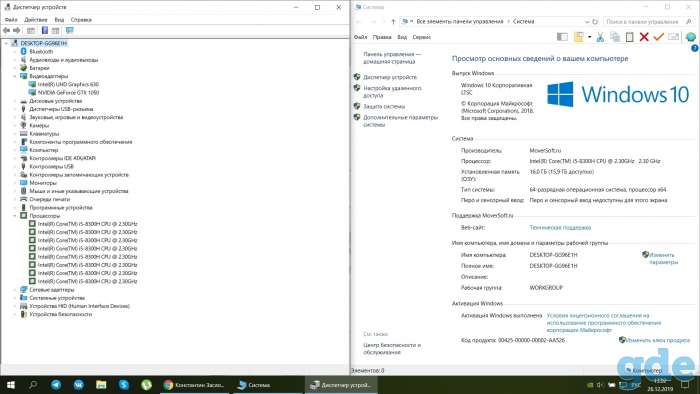
Task: Open the address bar history dropdown in System window
Action: tap(587, 21)
